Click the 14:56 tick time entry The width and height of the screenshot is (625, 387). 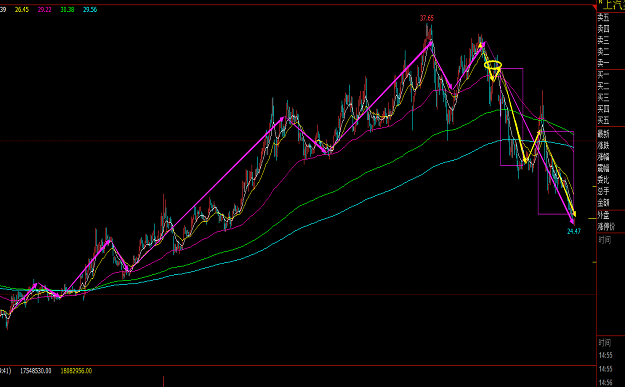[605, 382]
